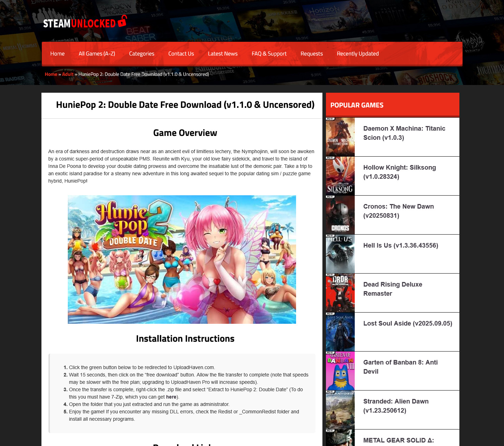Open Lost Soul Aside (v2025.09.05) link
Screen dimensions: 504x446
click(x=408, y=323)
